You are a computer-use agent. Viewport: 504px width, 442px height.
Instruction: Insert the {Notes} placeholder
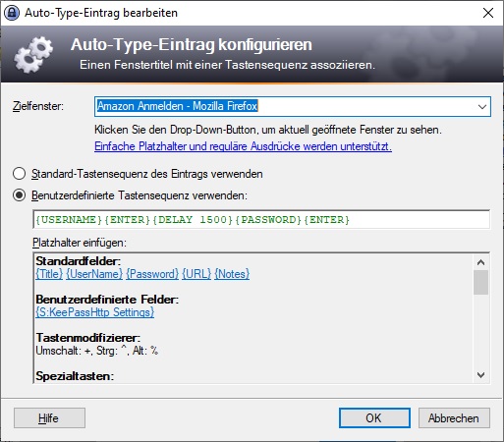[x=232, y=274]
